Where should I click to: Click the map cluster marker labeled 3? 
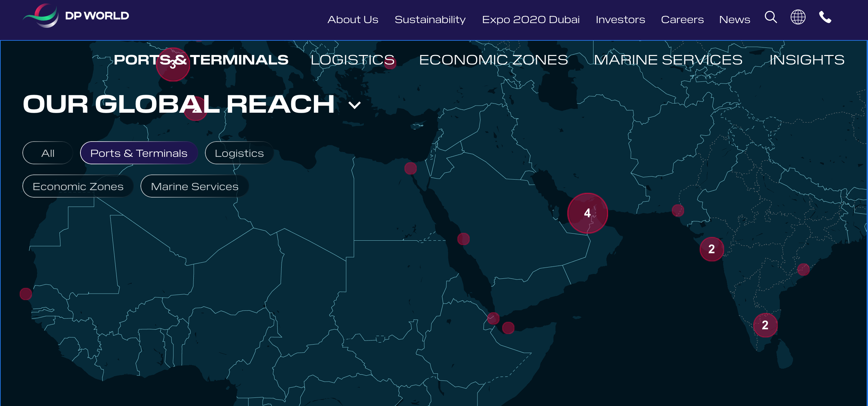[x=173, y=64]
